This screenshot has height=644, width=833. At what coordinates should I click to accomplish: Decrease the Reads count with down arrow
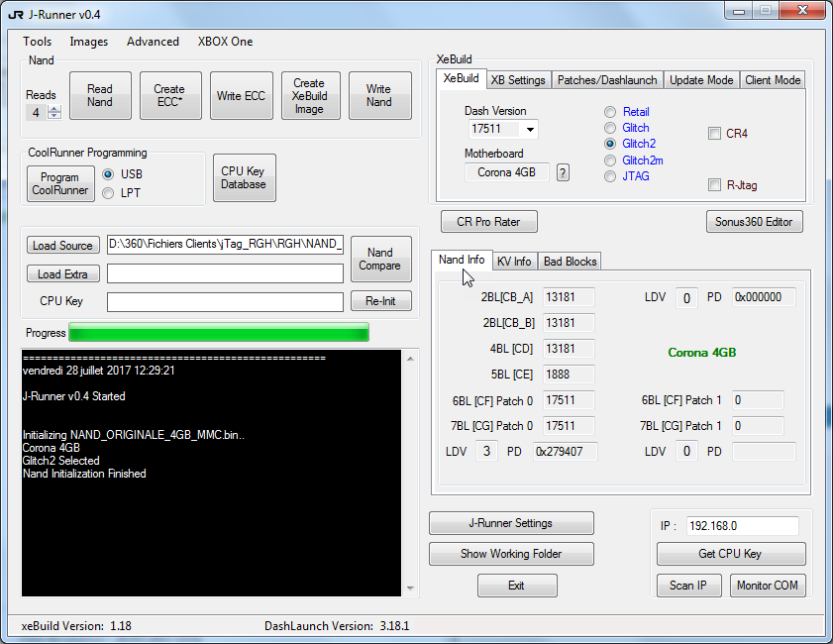[x=54, y=115]
